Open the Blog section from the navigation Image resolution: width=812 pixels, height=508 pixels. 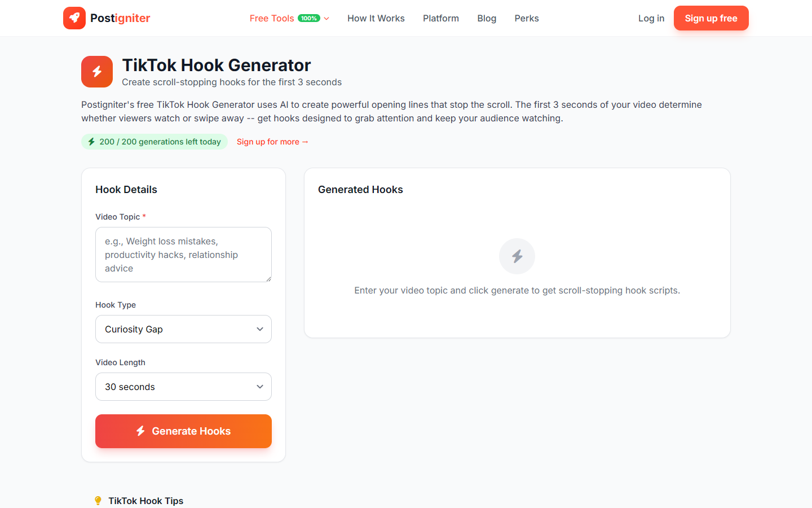(486, 18)
